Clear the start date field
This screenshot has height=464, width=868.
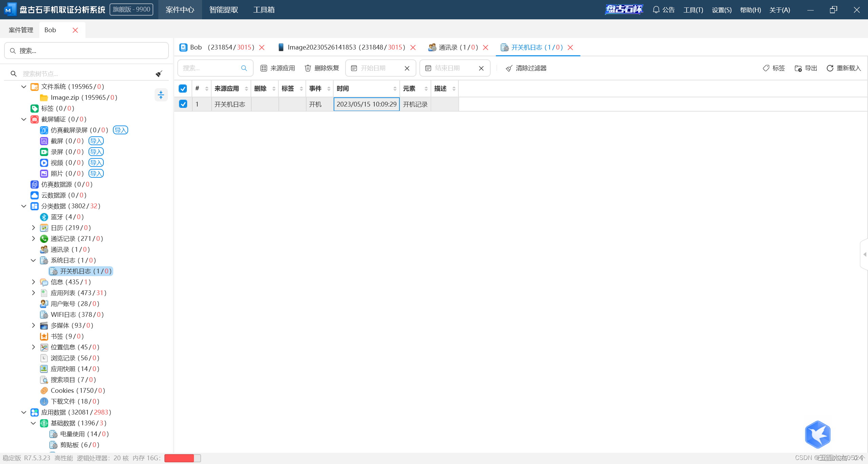click(407, 68)
